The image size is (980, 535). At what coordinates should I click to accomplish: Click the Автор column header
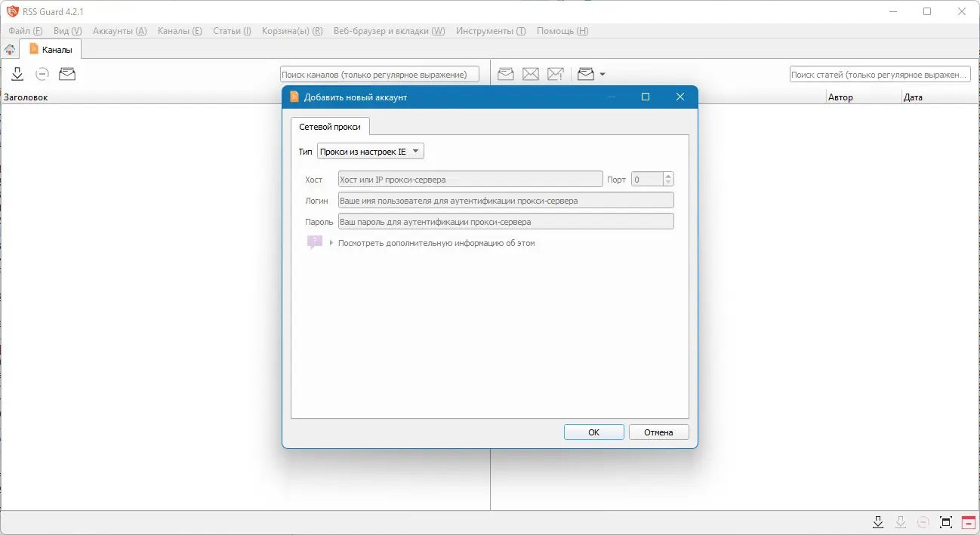(x=863, y=97)
